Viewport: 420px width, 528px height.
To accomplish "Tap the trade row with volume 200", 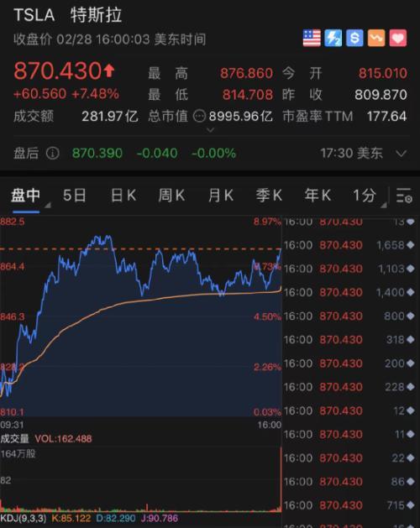I will point(349,363).
